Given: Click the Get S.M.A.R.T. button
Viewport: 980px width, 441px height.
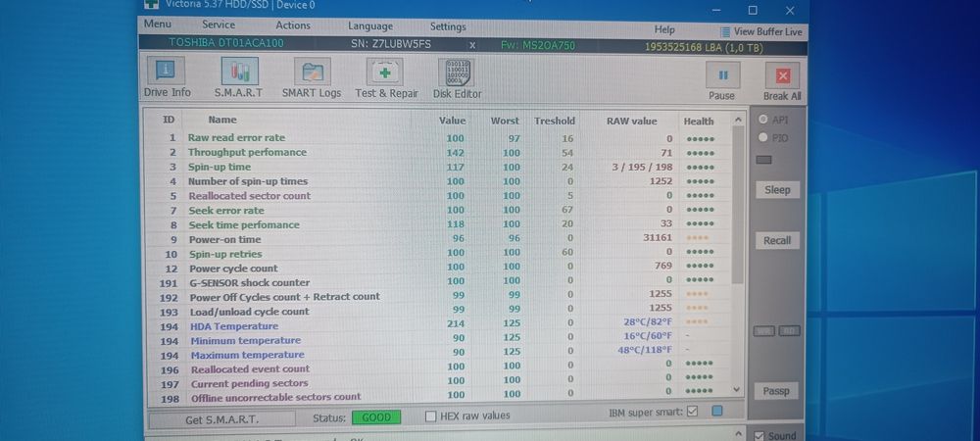Looking at the screenshot, I should 221,419.
